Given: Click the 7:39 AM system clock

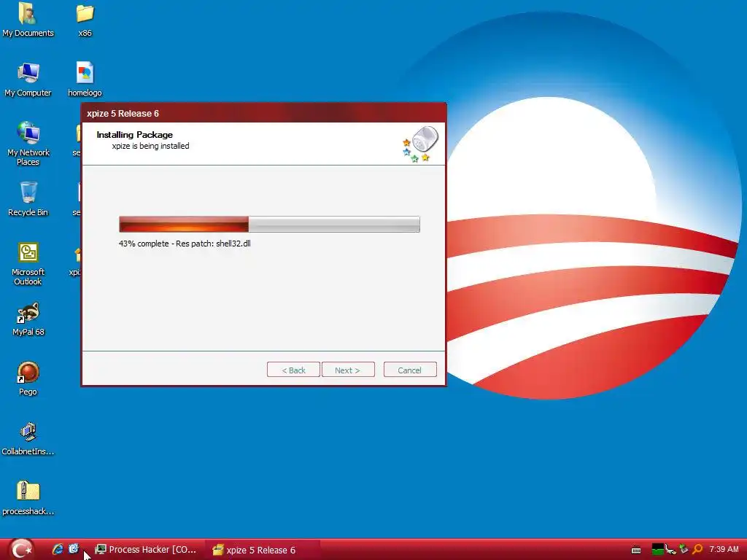Looking at the screenshot, I should point(724,549).
